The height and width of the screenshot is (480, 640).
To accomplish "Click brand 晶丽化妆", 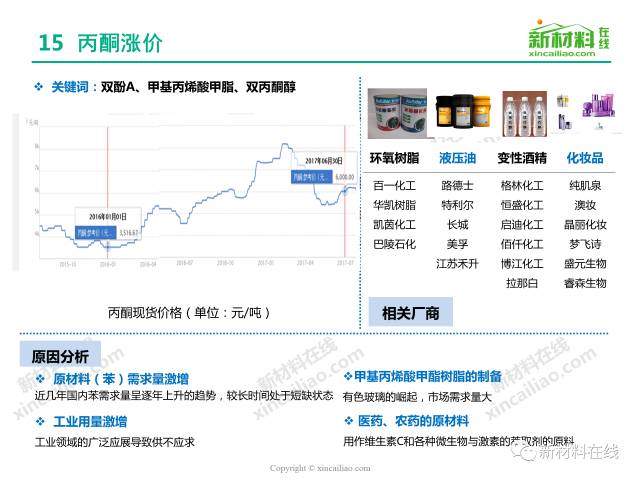I will [x=585, y=224].
